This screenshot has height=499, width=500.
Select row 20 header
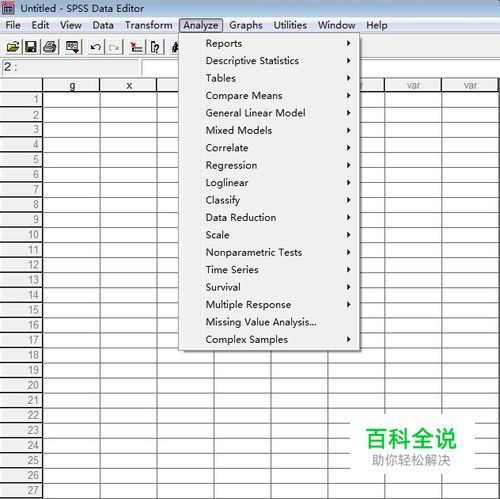21,385
